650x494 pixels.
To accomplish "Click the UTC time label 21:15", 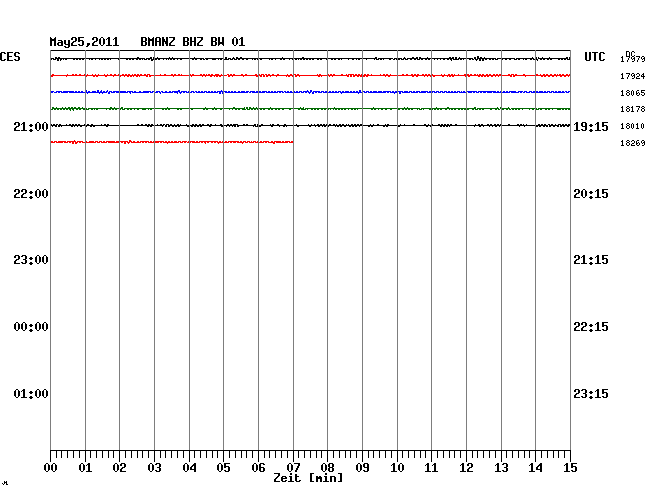I will click(591, 260).
